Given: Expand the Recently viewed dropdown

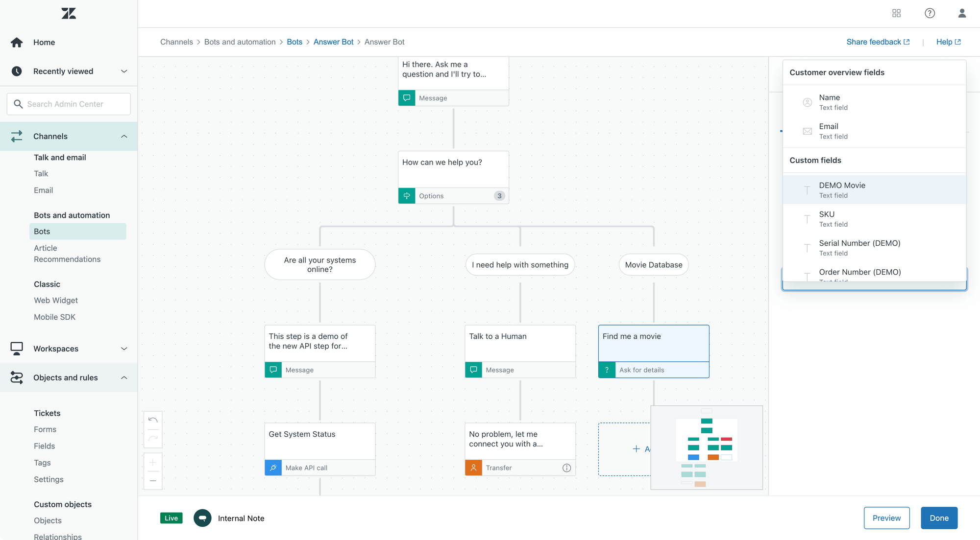Looking at the screenshot, I should 124,71.
